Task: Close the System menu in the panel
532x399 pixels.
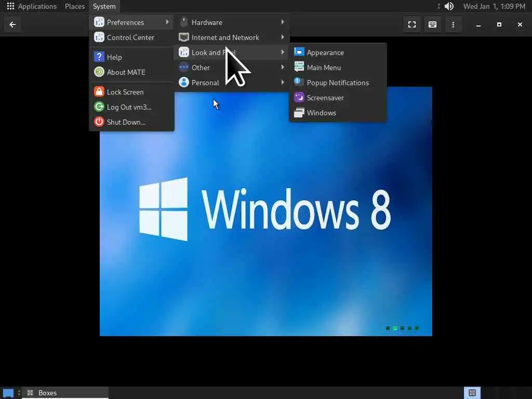Action: tap(104, 6)
